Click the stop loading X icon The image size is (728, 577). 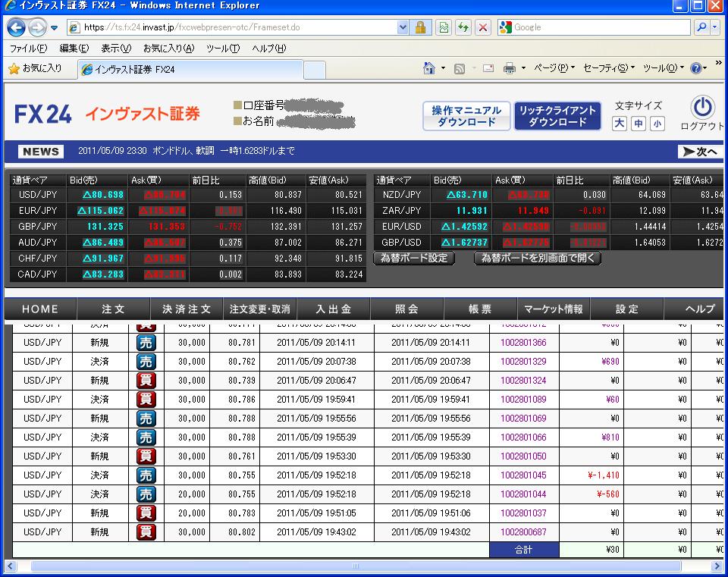pos(482,27)
